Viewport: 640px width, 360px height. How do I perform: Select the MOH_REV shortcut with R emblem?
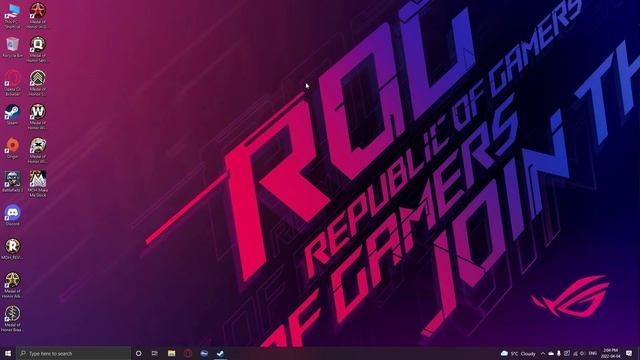12,249
